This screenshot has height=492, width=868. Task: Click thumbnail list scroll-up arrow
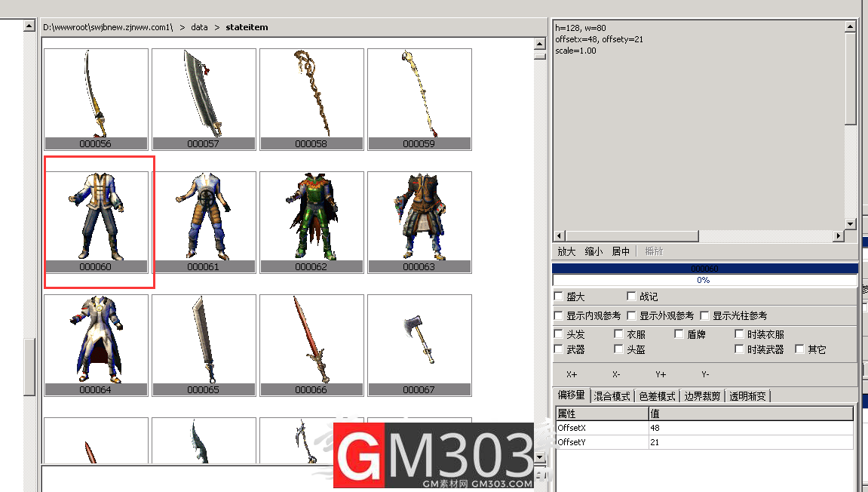(540, 44)
